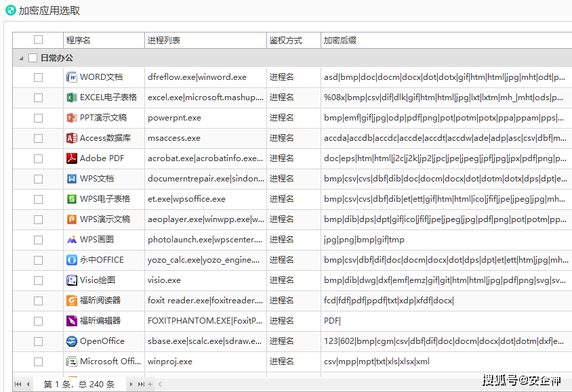Collapse the 日常办公 group
The image size is (572, 392).
[x=20, y=58]
